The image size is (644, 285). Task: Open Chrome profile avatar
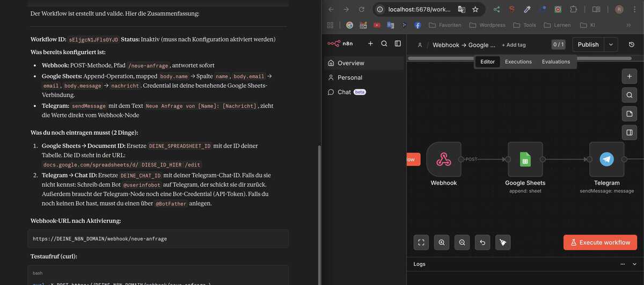click(619, 9)
